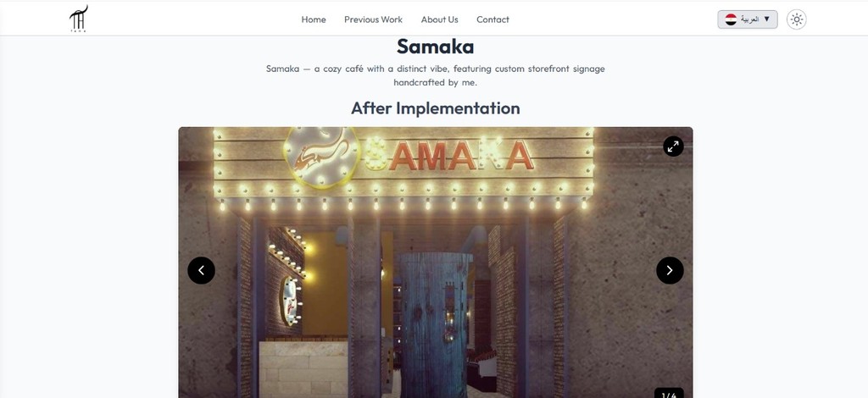Expand the language selector arrow
The width and height of the screenshot is (868, 398).
766,19
